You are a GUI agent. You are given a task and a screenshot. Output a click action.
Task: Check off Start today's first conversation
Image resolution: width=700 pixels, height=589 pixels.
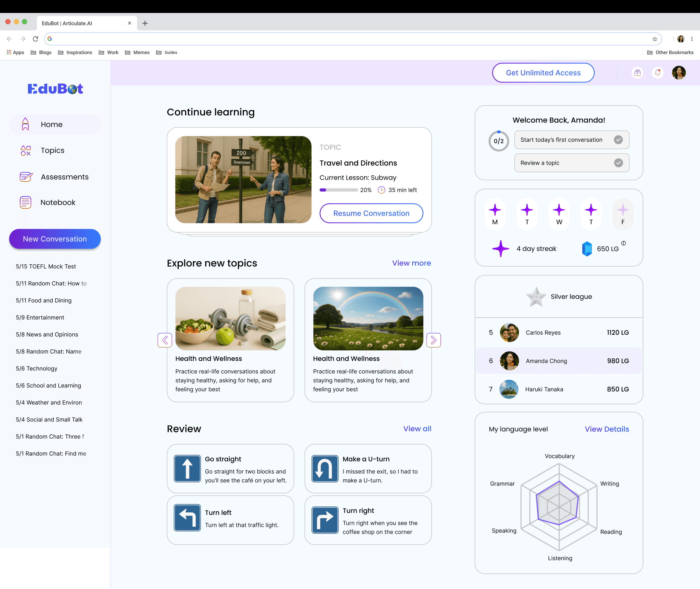point(618,140)
